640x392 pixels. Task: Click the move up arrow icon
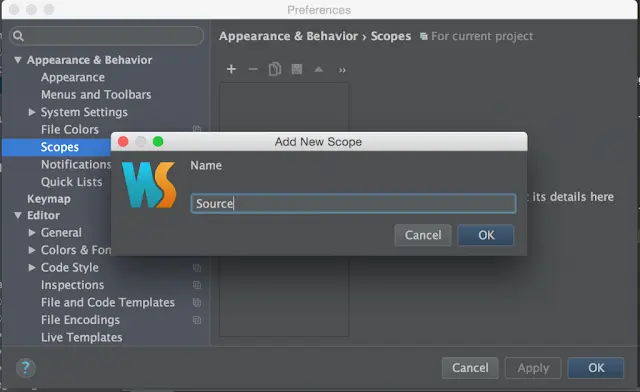pyautogui.click(x=319, y=69)
